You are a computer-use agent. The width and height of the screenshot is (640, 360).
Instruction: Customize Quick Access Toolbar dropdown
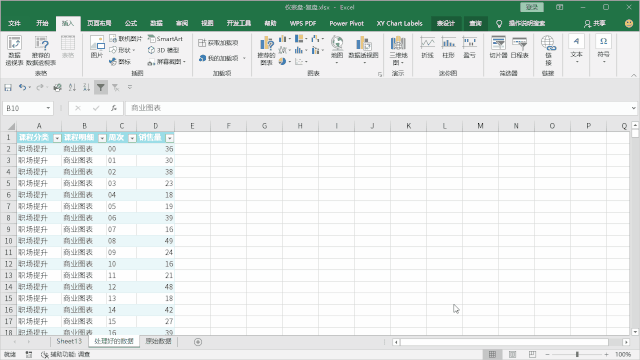pyautogui.click(x=130, y=87)
